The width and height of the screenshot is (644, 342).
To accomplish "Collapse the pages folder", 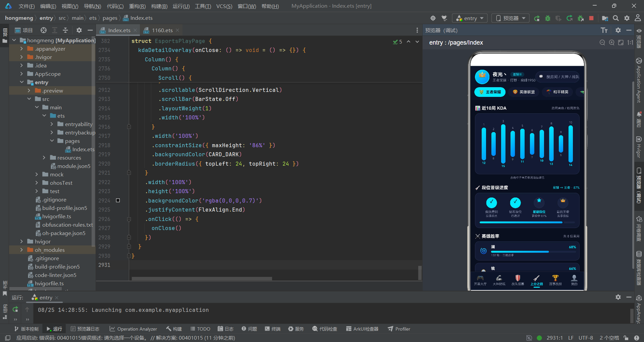I will pos(52,141).
